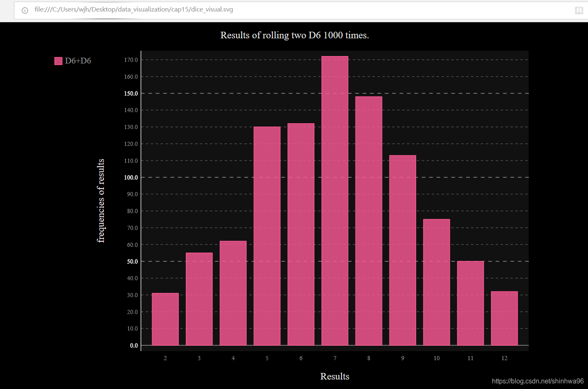
Task: Click the address bar file URL
Action: pos(134,9)
